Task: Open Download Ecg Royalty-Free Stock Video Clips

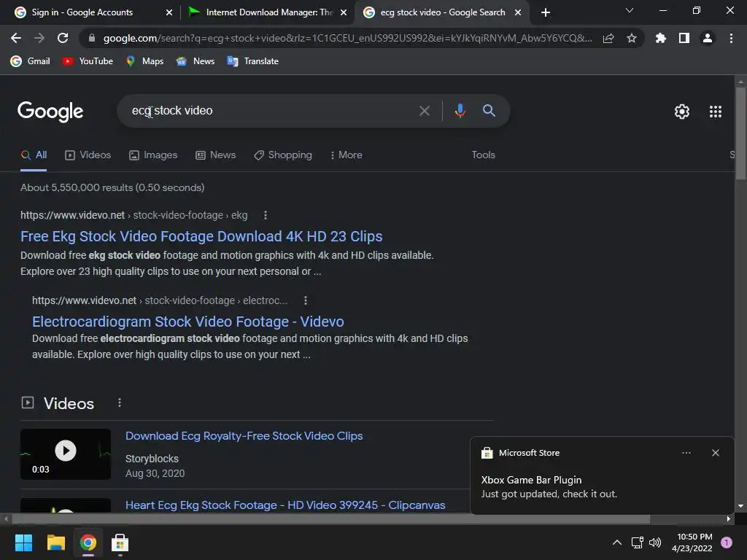Action: click(x=244, y=436)
